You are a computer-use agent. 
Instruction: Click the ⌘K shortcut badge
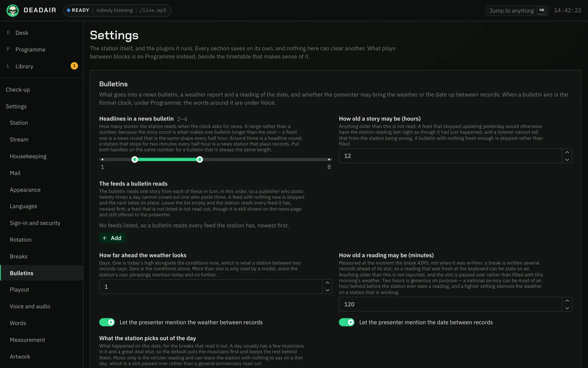(x=541, y=10)
